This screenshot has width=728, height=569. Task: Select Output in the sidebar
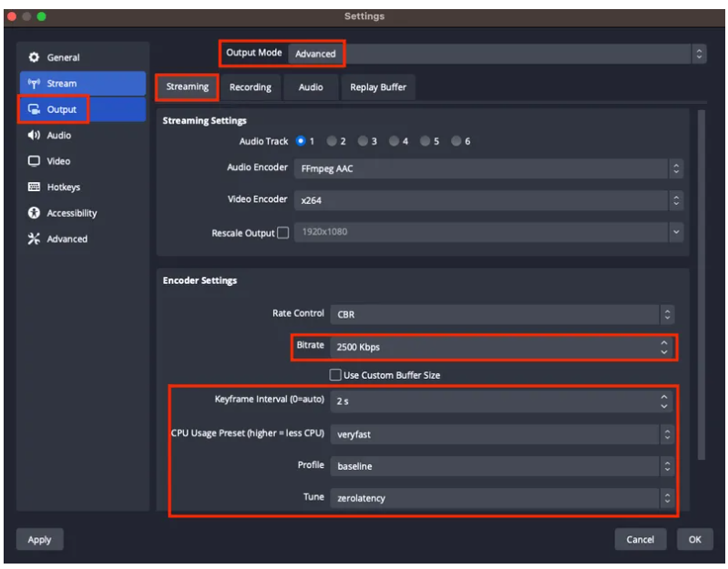(x=83, y=109)
